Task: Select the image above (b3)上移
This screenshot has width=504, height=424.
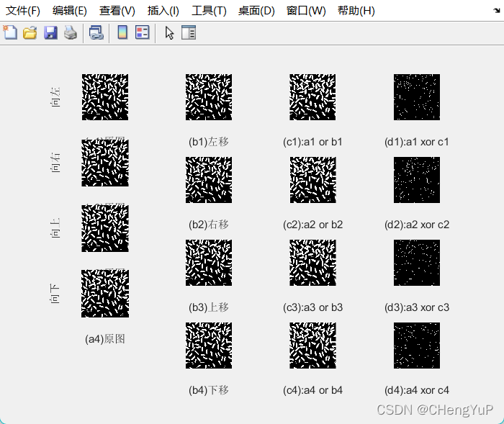Action: [209, 263]
